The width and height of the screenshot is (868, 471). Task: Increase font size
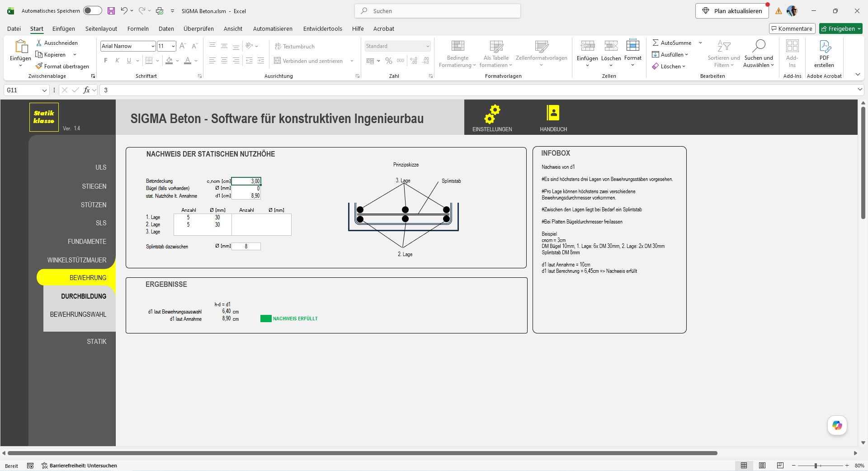183,46
